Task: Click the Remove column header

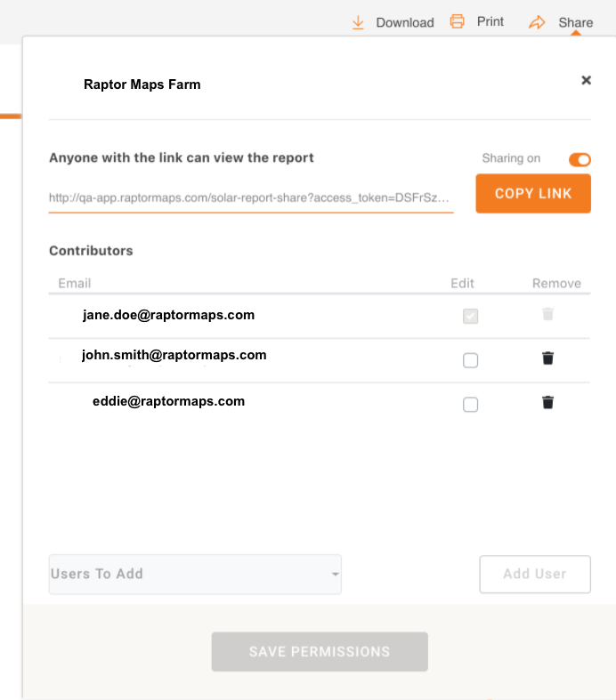Action: tap(556, 283)
